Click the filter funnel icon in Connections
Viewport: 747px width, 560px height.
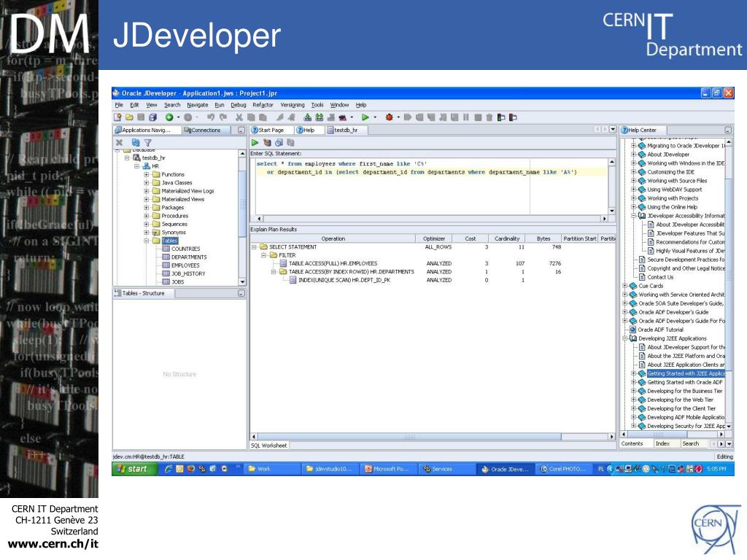click(x=147, y=142)
